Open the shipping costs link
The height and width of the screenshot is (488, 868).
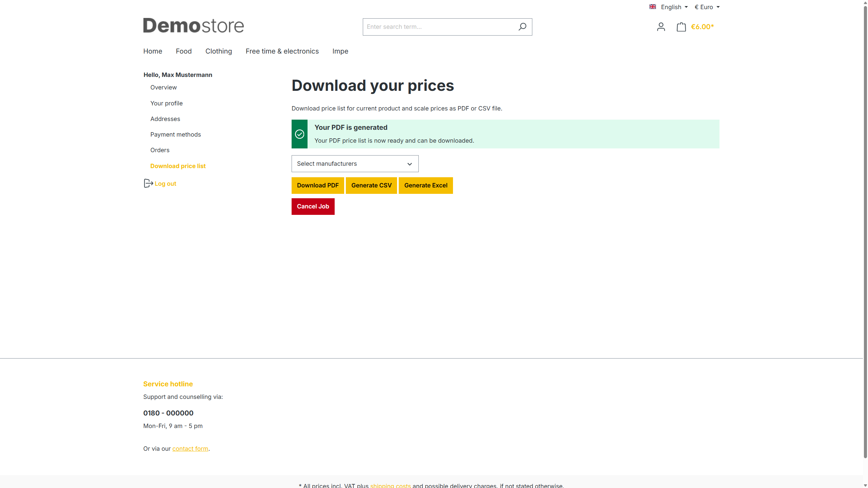click(390, 486)
